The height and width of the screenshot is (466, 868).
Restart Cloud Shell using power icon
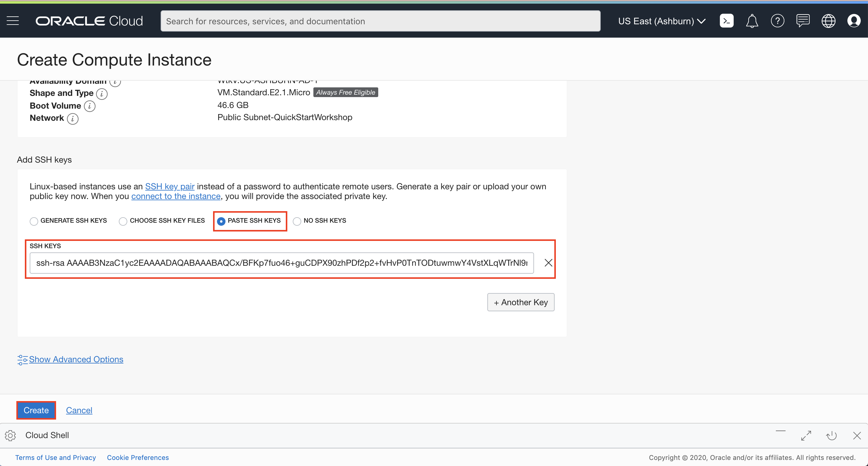(831, 435)
